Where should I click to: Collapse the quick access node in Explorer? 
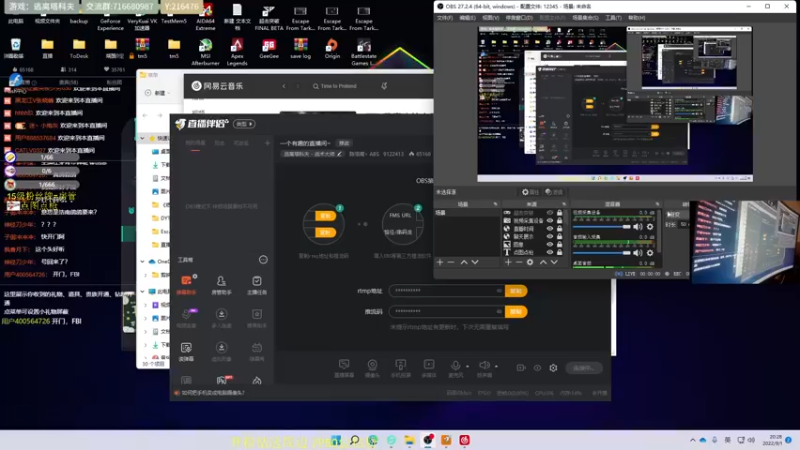click(142, 138)
